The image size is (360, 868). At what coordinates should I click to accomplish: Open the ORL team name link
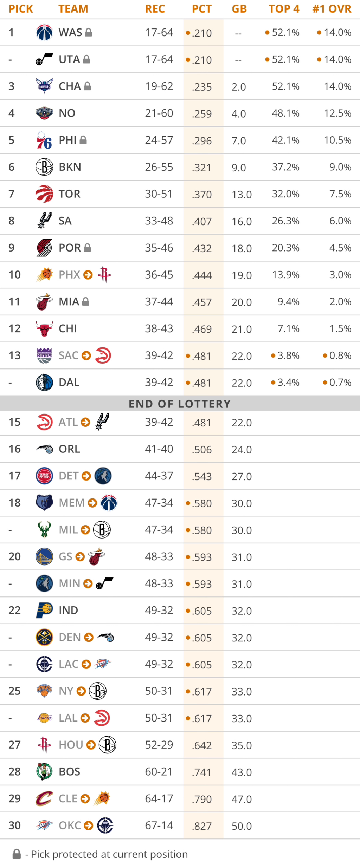pyautogui.click(x=69, y=449)
